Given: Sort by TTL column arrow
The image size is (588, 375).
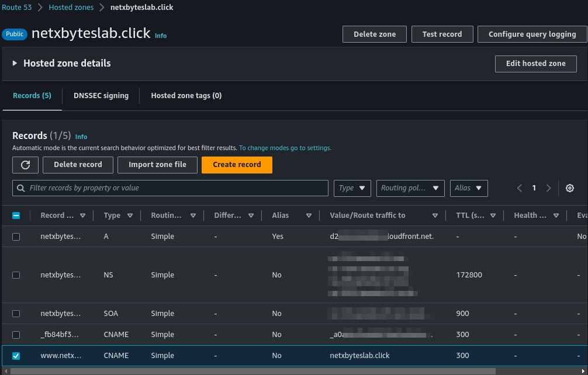Looking at the screenshot, I should tap(493, 216).
